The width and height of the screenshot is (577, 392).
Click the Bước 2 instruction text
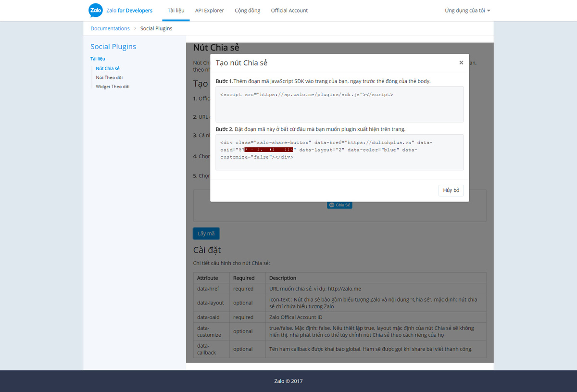tap(311, 129)
